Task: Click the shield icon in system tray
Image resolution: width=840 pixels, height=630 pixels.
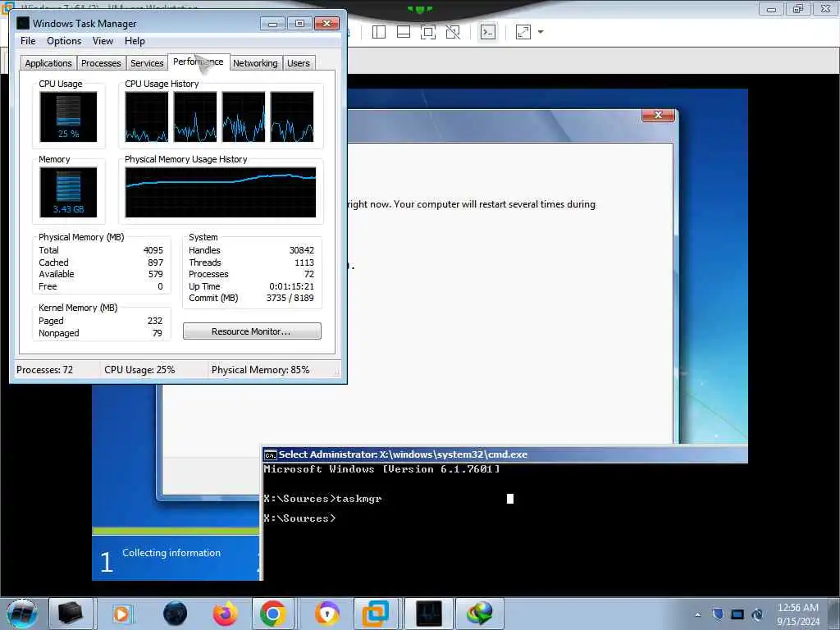Action: pos(718,614)
